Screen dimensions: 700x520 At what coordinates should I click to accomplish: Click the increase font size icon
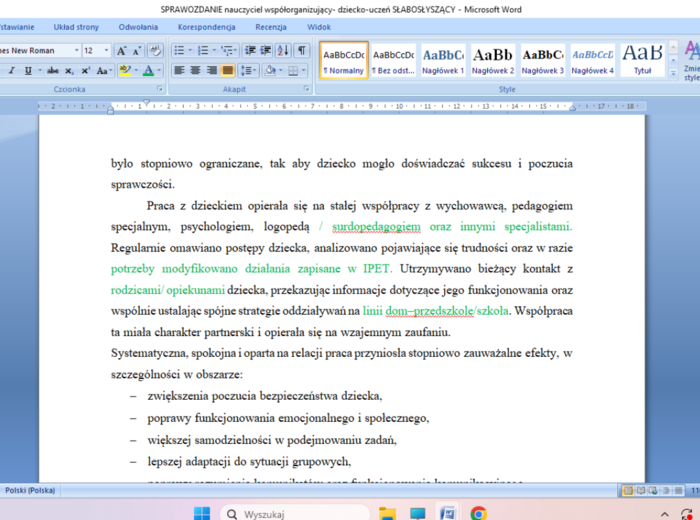(121, 50)
